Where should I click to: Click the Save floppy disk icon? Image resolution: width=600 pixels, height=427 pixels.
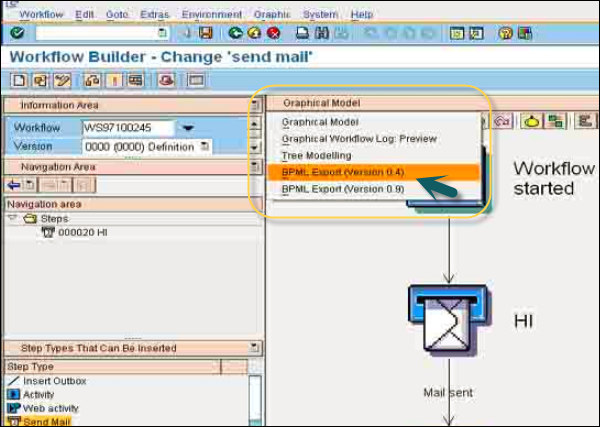(x=205, y=33)
